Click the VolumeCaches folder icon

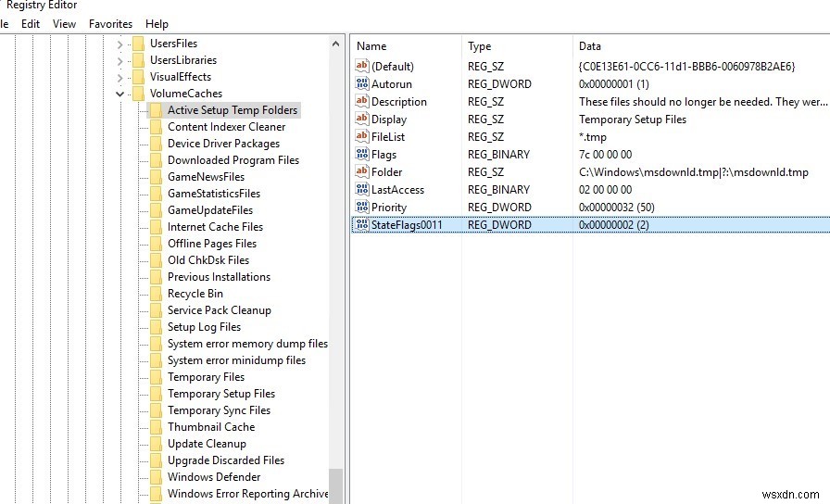(138, 94)
